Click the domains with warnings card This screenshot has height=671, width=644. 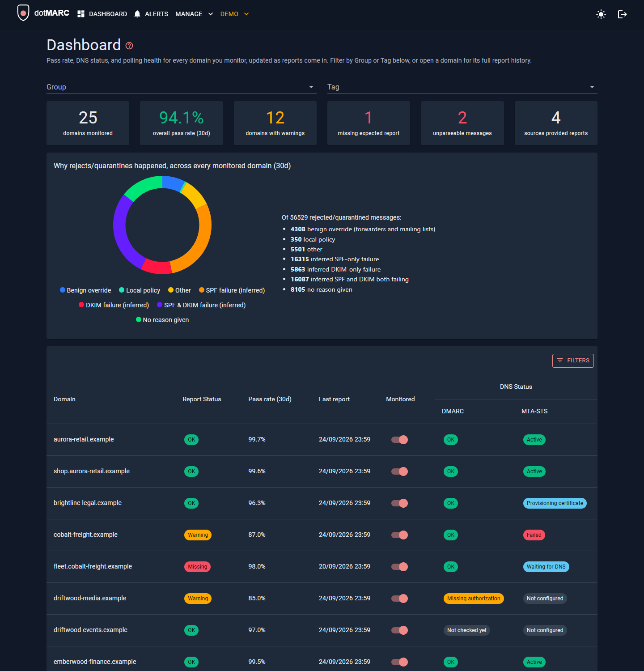275,123
